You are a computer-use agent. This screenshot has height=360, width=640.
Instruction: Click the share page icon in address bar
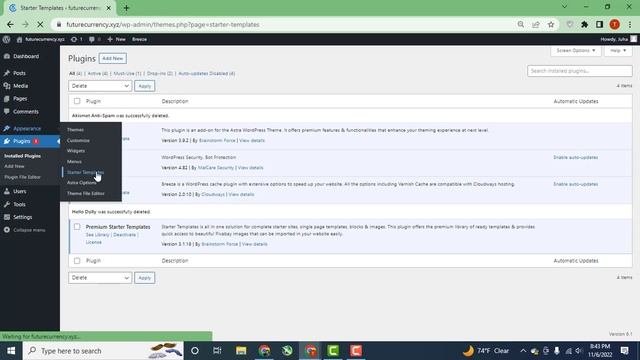[536, 24]
